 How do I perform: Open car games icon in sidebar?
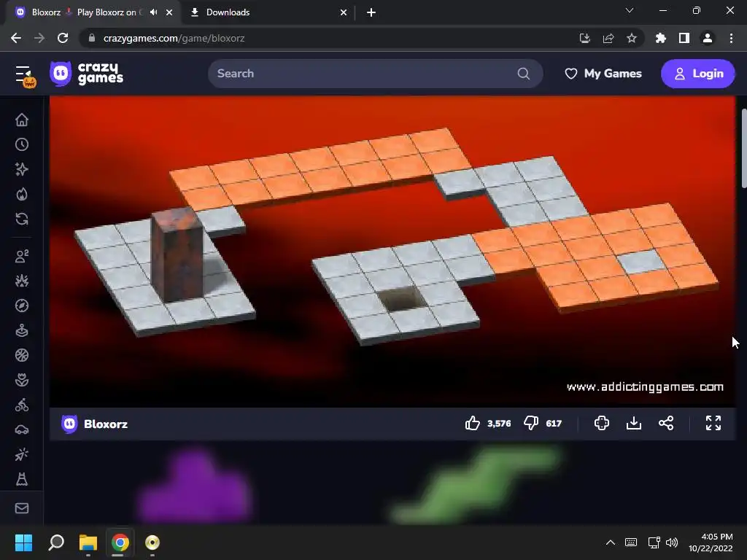22,430
